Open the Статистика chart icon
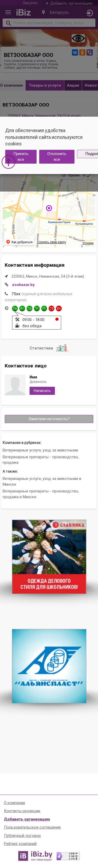Viewport: 98px width, 868px height. point(62,348)
